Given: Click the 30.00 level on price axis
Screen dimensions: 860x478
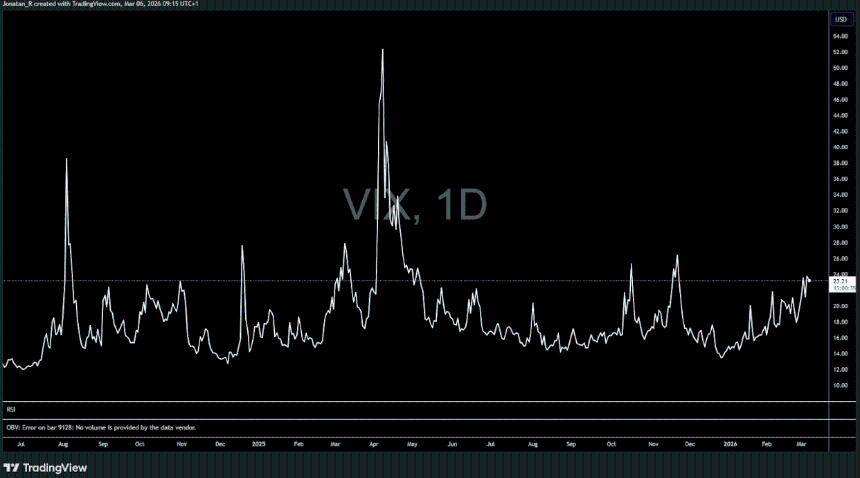Looking at the screenshot, I should point(840,226).
